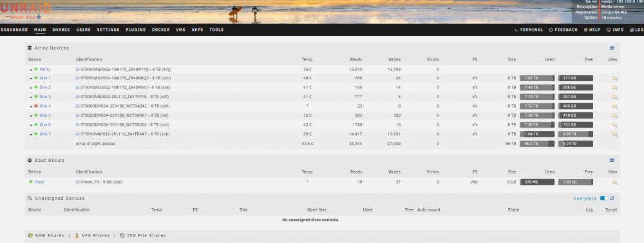Open the View browse icon for Disk 7

click(x=614, y=134)
